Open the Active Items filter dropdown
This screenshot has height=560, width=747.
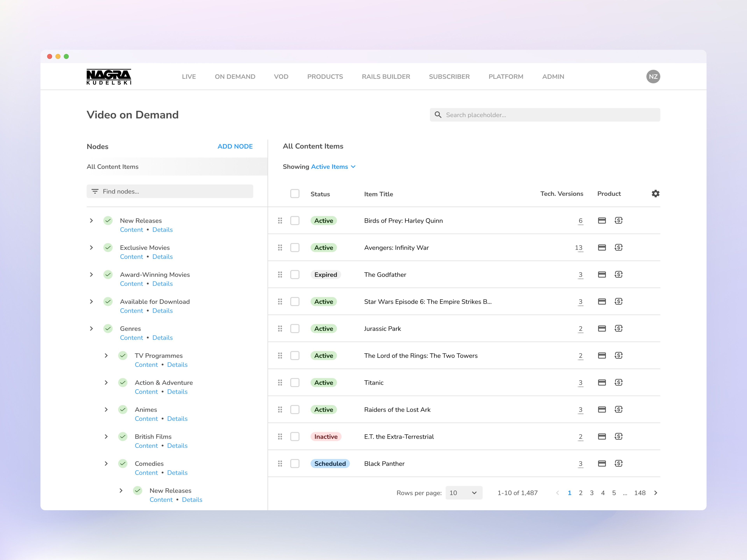(333, 167)
